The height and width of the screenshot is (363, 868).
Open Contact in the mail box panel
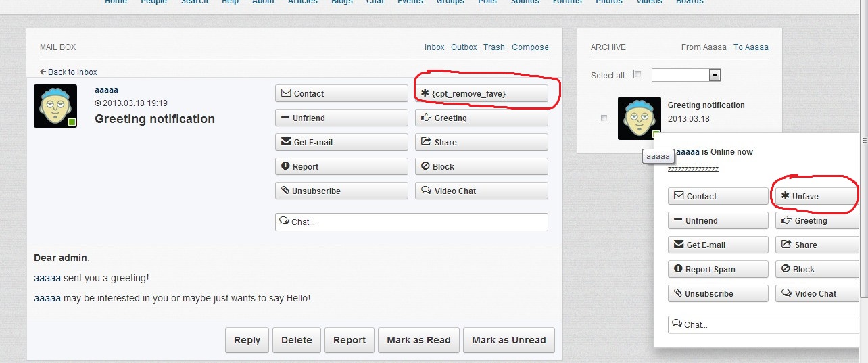coord(341,93)
